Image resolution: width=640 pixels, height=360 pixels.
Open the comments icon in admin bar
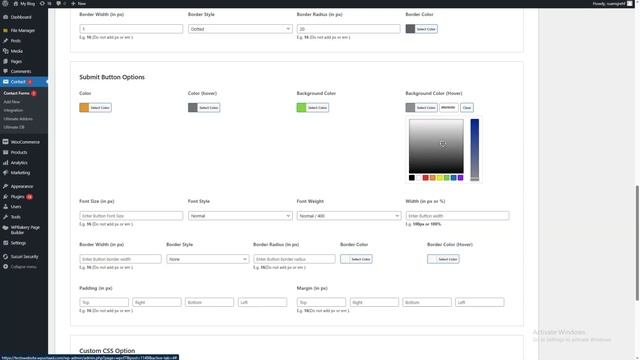point(58,3)
